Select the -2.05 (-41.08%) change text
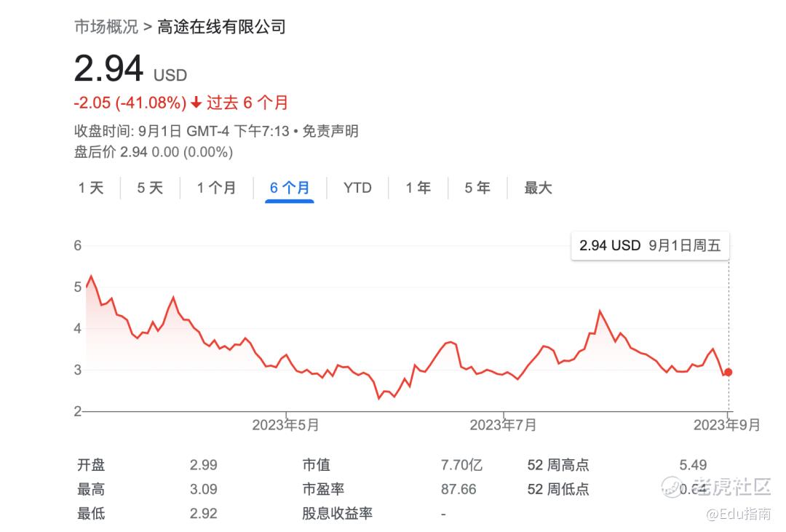 (x=130, y=103)
